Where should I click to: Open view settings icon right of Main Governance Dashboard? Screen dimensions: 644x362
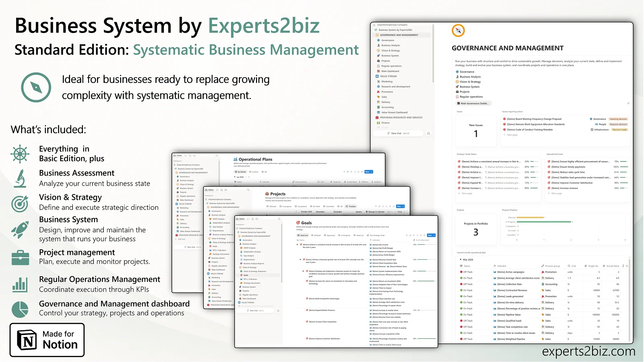click(x=628, y=103)
